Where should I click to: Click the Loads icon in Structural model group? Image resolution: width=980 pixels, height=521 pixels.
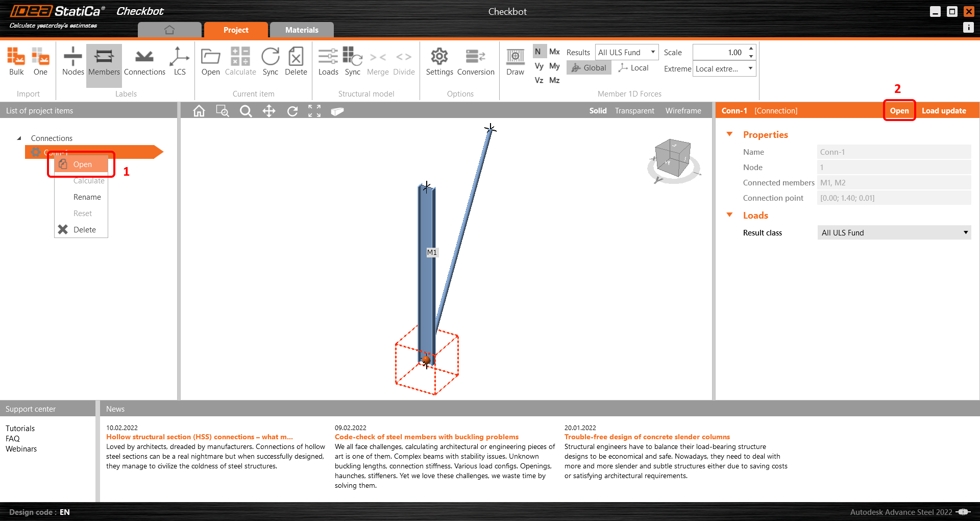[328, 61]
